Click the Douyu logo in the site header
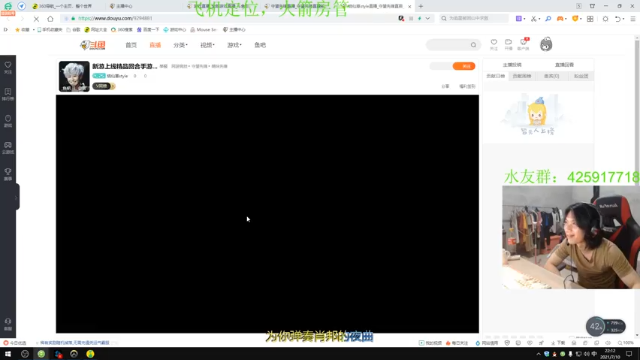Viewport: 640px width, 360px height. pos(93,45)
